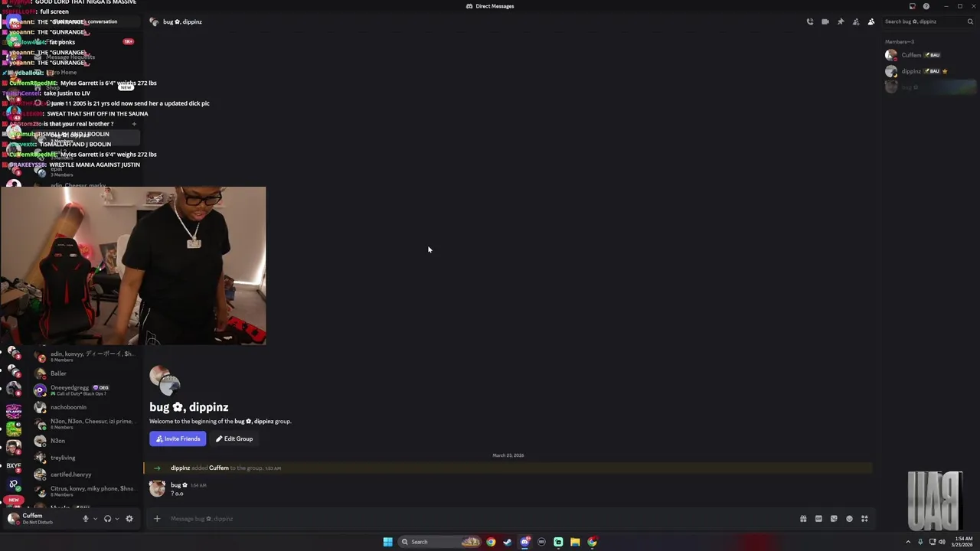
Task: Open the emoji picker
Action: coord(849,519)
